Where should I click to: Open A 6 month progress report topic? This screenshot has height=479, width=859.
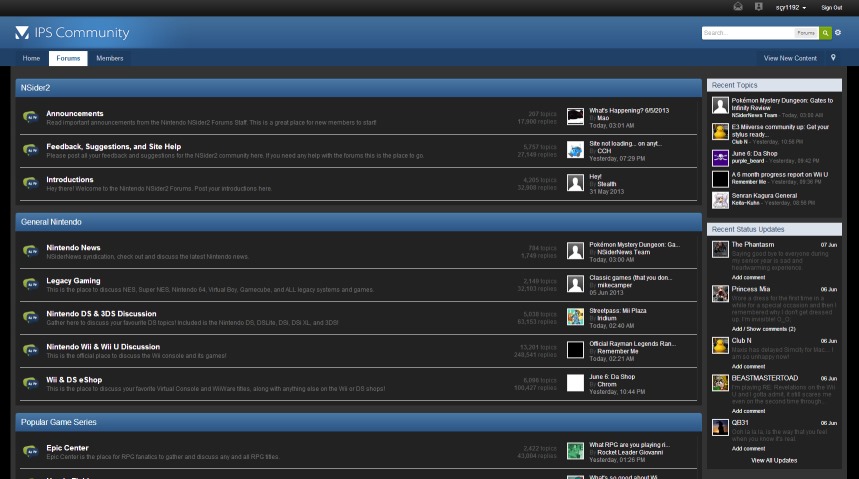pyautogui.click(x=780, y=175)
